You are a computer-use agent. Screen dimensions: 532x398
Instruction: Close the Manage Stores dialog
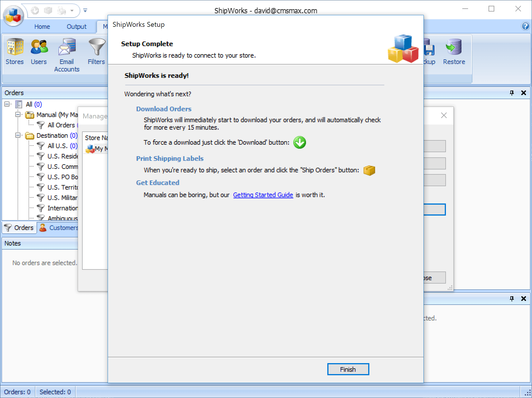coord(444,115)
